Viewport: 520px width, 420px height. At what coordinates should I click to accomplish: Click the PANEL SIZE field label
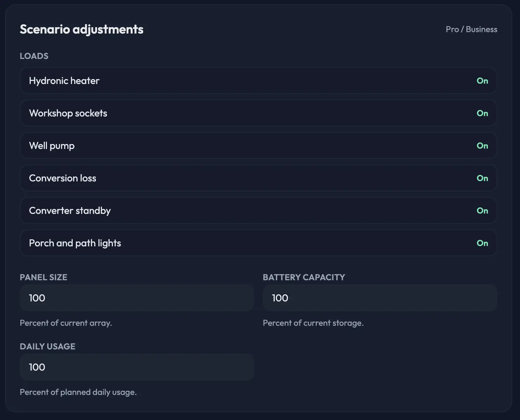tap(43, 277)
